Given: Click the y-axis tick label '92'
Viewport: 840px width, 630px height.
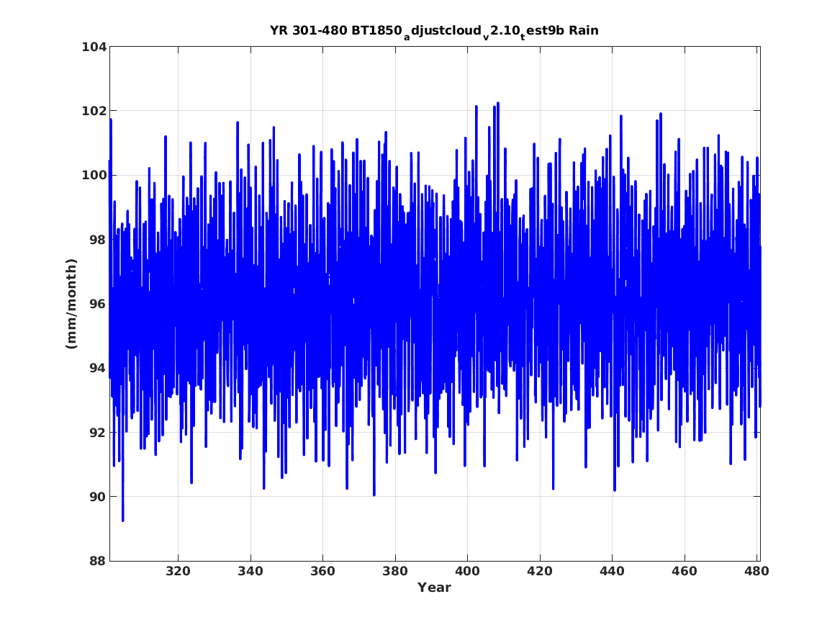Looking at the screenshot, I should point(98,432).
